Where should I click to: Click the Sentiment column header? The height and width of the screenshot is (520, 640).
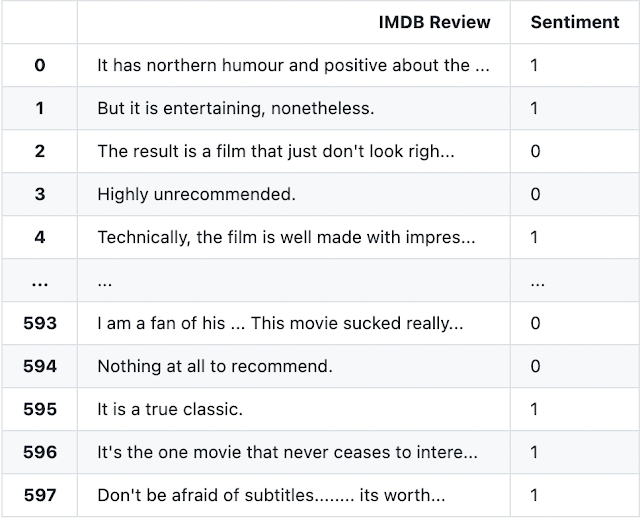(x=574, y=22)
